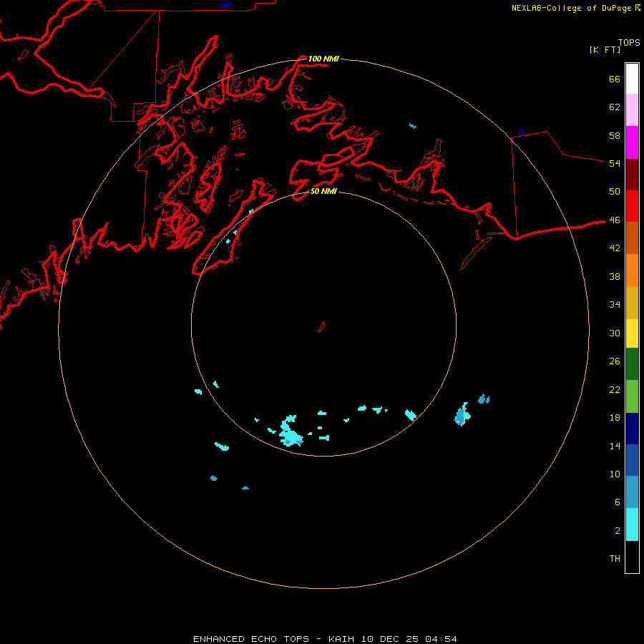Click the light pink legend swatch
644x644 pixels.
coord(632,110)
